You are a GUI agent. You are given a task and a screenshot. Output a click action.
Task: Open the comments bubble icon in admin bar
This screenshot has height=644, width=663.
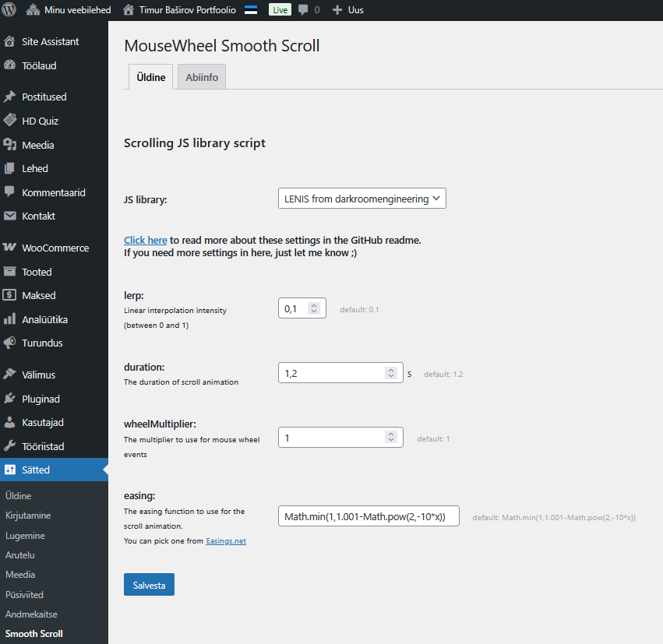click(x=303, y=10)
